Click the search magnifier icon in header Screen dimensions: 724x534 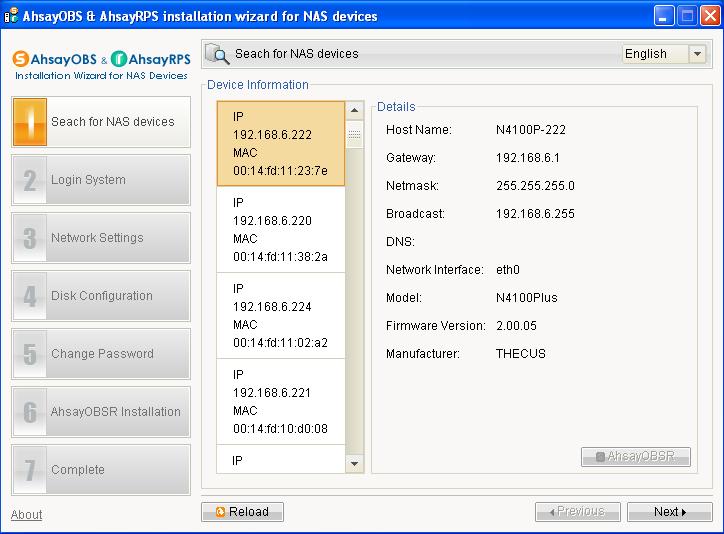pos(217,54)
